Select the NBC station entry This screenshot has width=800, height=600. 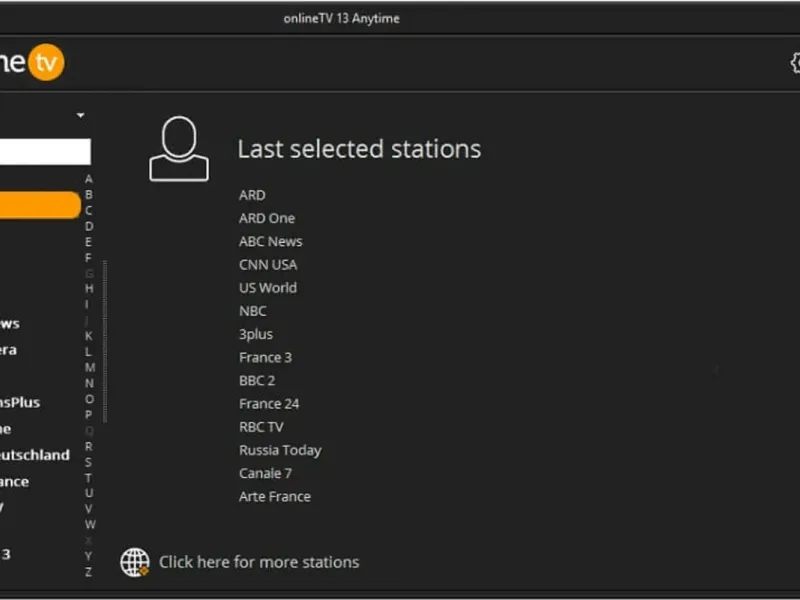252,311
